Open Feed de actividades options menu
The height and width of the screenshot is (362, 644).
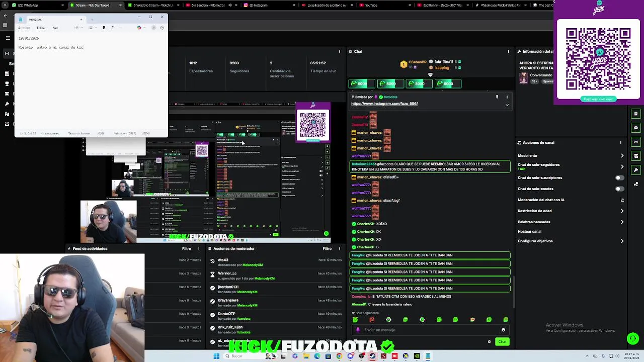[x=199, y=248]
